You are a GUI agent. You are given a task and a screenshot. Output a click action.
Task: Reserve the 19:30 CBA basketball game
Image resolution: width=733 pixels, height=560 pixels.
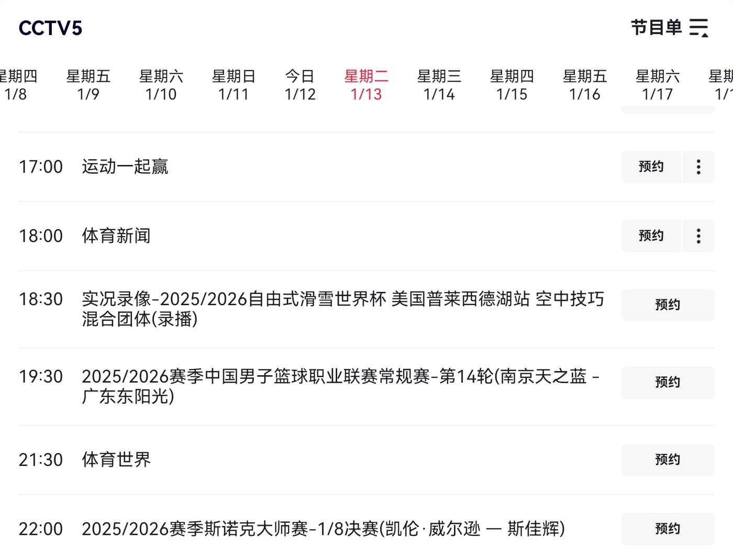coord(668,383)
